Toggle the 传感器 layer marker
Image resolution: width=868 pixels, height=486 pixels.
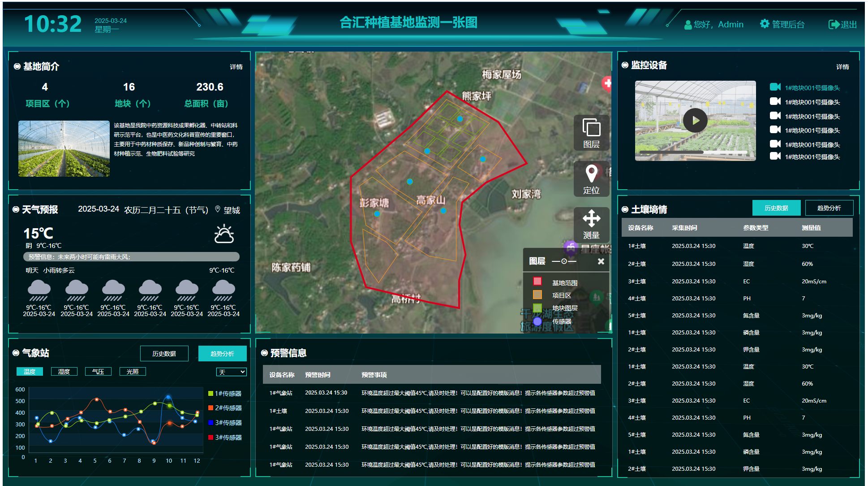[x=537, y=321]
